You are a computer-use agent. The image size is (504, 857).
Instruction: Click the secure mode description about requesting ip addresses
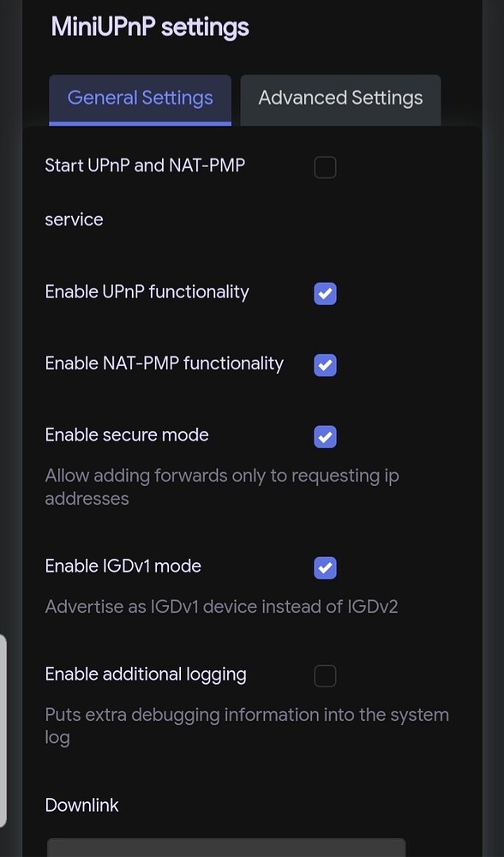click(x=222, y=487)
